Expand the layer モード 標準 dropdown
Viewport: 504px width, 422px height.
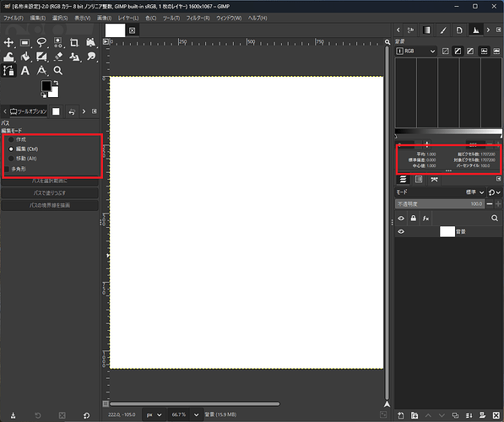pyautogui.click(x=475, y=192)
